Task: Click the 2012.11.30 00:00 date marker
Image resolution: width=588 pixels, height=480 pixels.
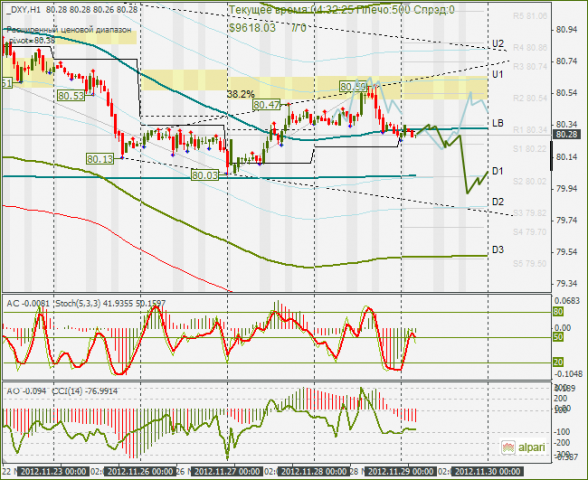Action: coord(488,471)
